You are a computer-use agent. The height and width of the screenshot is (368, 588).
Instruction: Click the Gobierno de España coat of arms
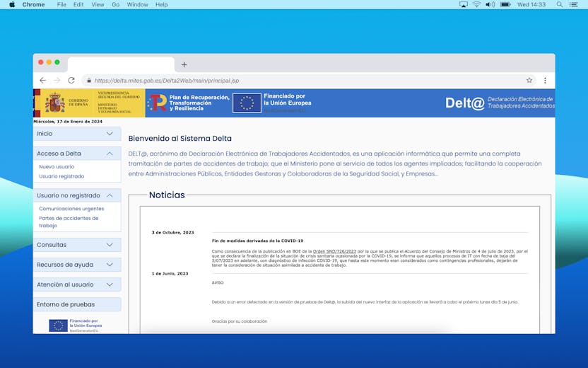click(54, 103)
